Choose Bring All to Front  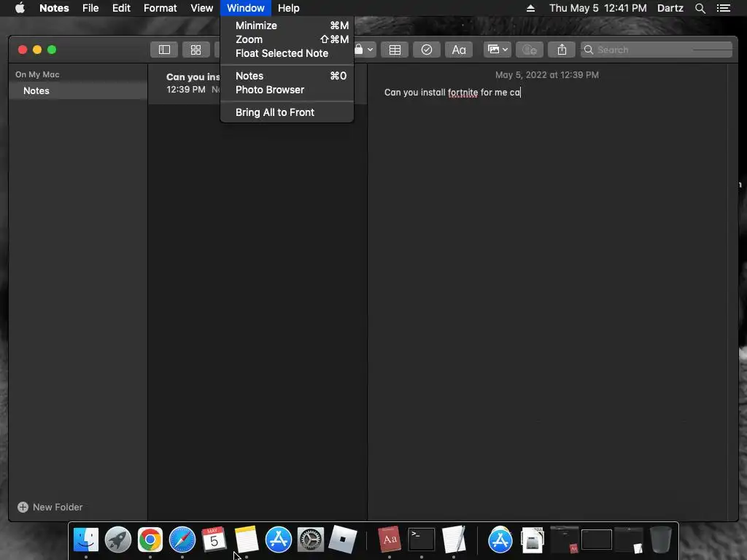[x=287, y=112]
